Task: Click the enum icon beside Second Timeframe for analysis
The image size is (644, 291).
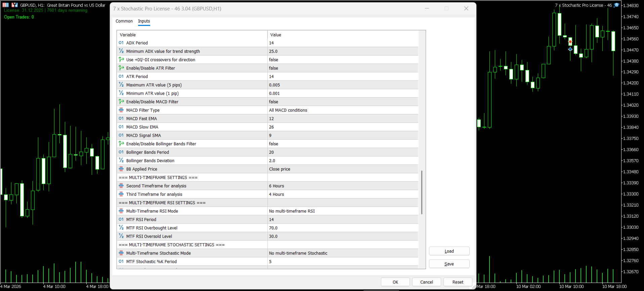Action: pyautogui.click(x=121, y=186)
